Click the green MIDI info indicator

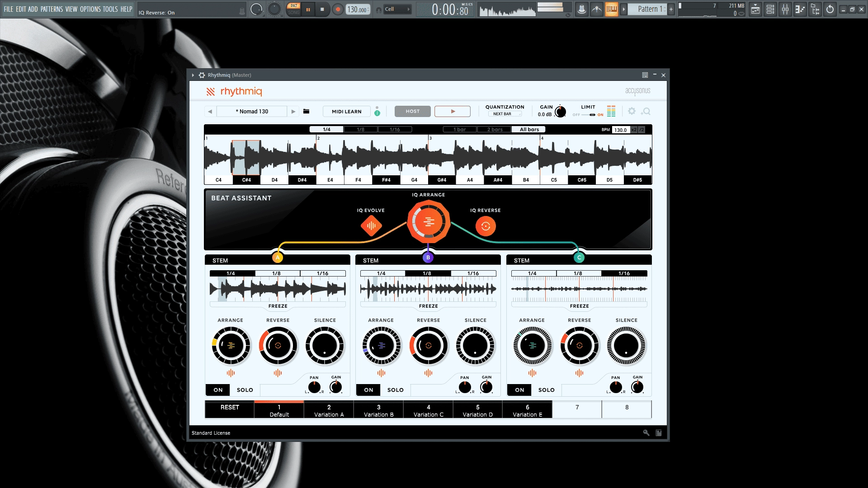pos(377,113)
